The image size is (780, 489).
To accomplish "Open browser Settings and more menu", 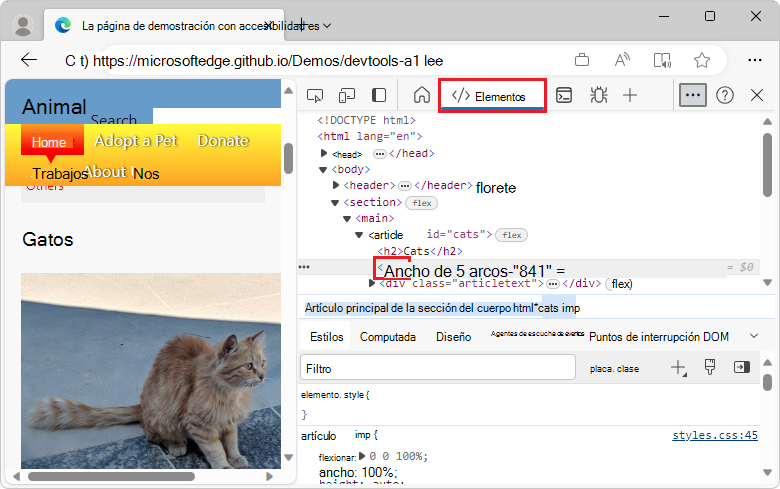I will point(755,60).
